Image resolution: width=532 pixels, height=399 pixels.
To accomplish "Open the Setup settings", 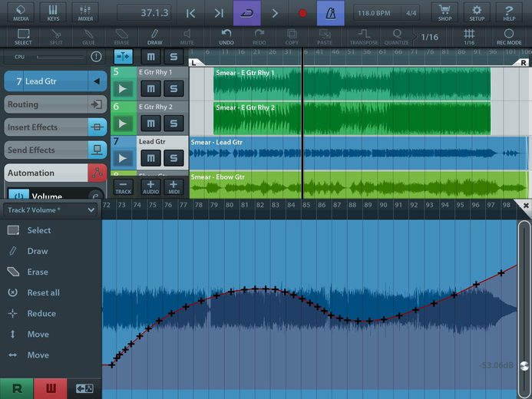I will [477, 12].
